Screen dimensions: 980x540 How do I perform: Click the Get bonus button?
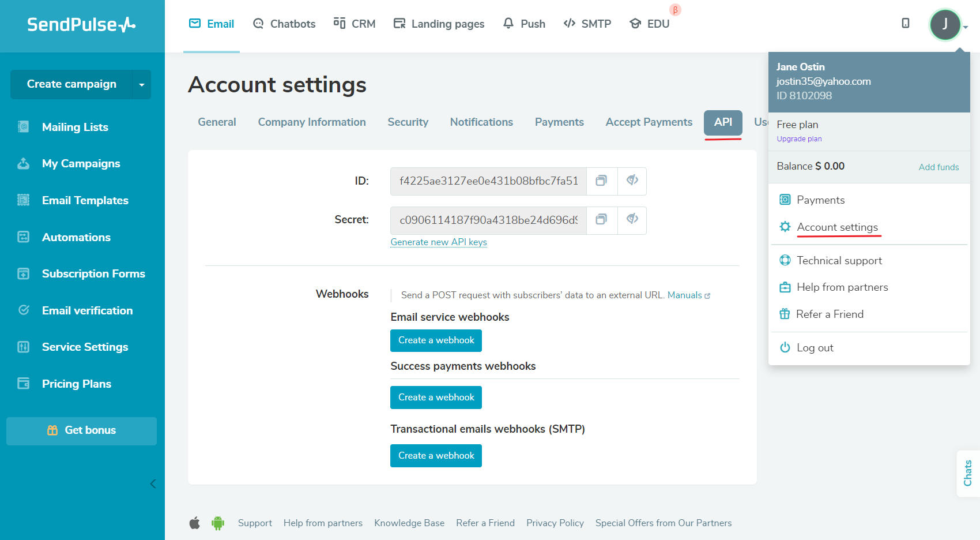point(81,430)
